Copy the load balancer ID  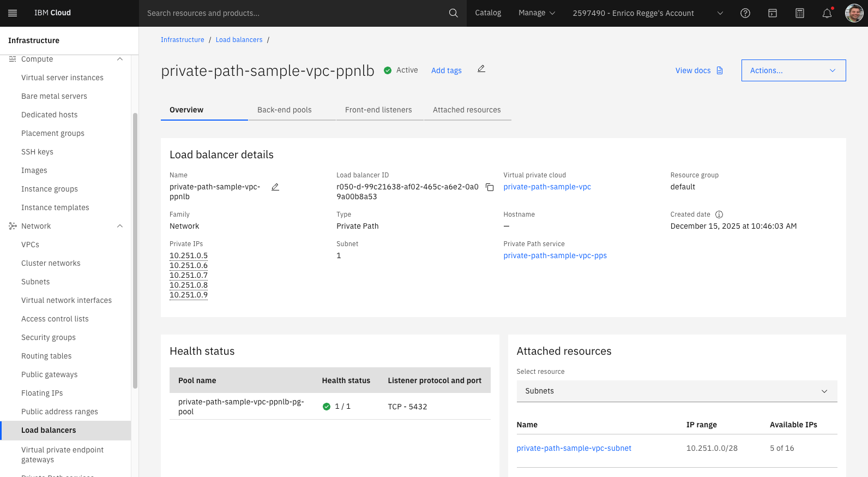coord(490,187)
